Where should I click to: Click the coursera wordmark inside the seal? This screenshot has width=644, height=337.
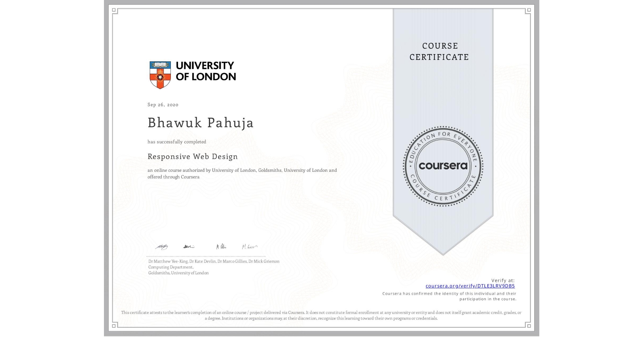pyautogui.click(x=443, y=166)
